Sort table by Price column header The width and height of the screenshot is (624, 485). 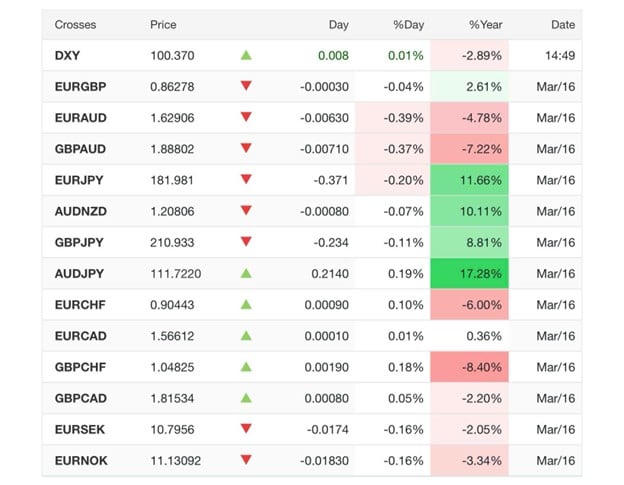(x=163, y=24)
